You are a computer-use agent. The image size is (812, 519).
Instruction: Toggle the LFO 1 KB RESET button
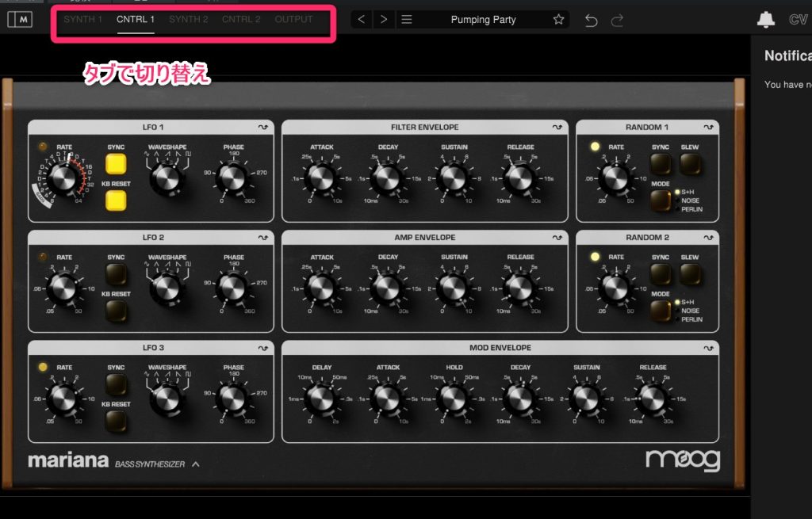coord(117,203)
